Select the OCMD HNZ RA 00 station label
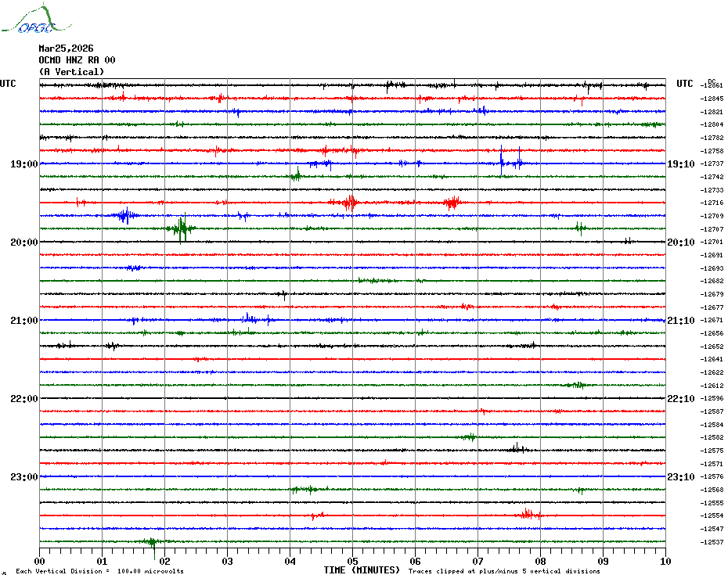The height and width of the screenshot is (582, 728). 77,60
